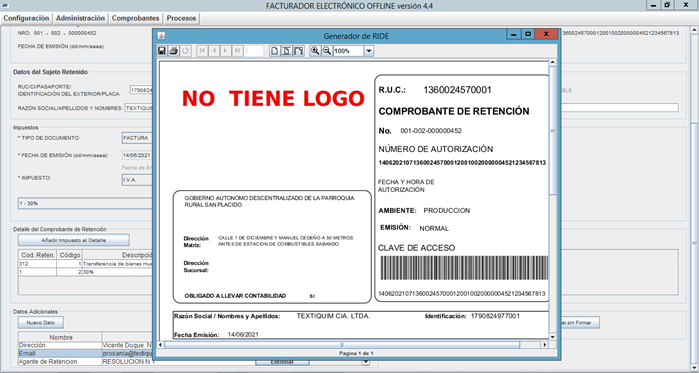
Task: Click the Actual Size page icon
Action: [275, 51]
